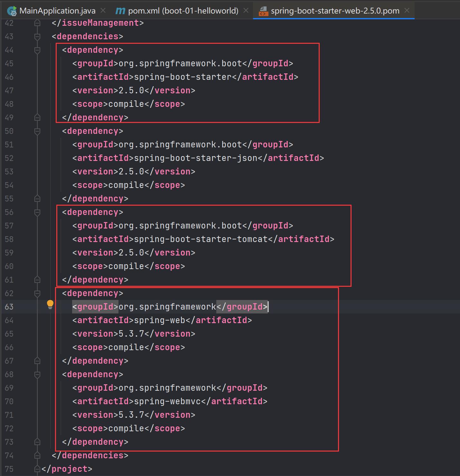Screen dimensions: 460x476
Task: Click the XML file icon on spring-boot-starter-web tab
Action: pos(263,11)
